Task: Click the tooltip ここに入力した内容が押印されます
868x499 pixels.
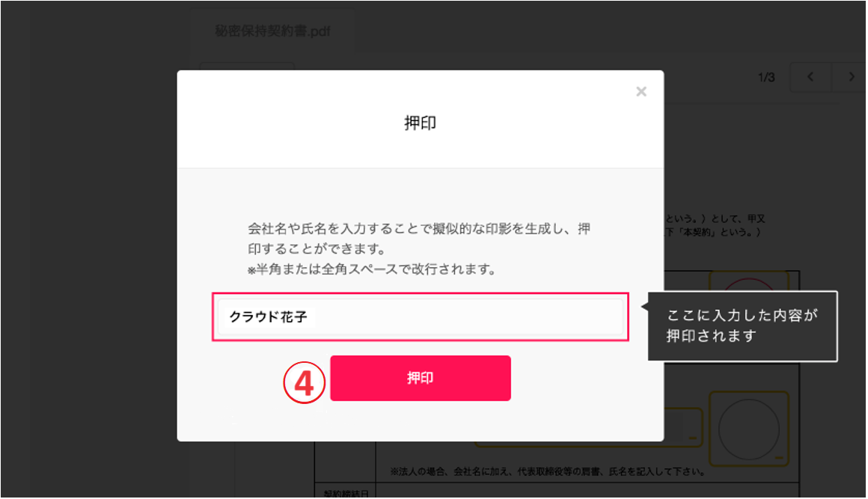Action: [742, 326]
